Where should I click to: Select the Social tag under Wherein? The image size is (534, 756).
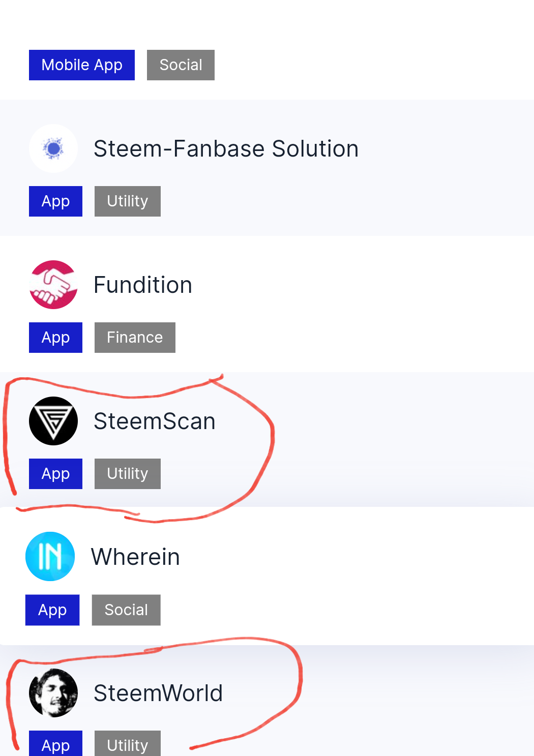point(126,610)
